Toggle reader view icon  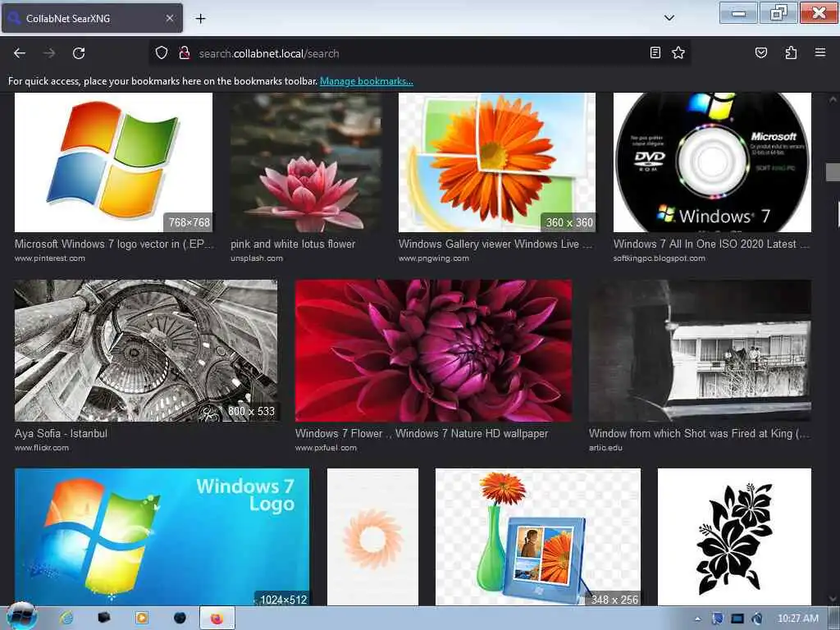pos(655,52)
